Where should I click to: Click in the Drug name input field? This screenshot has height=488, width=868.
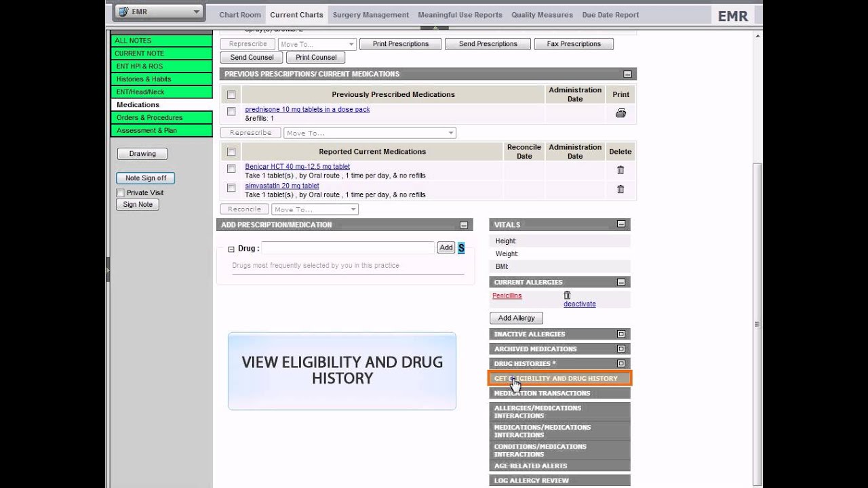[348, 248]
